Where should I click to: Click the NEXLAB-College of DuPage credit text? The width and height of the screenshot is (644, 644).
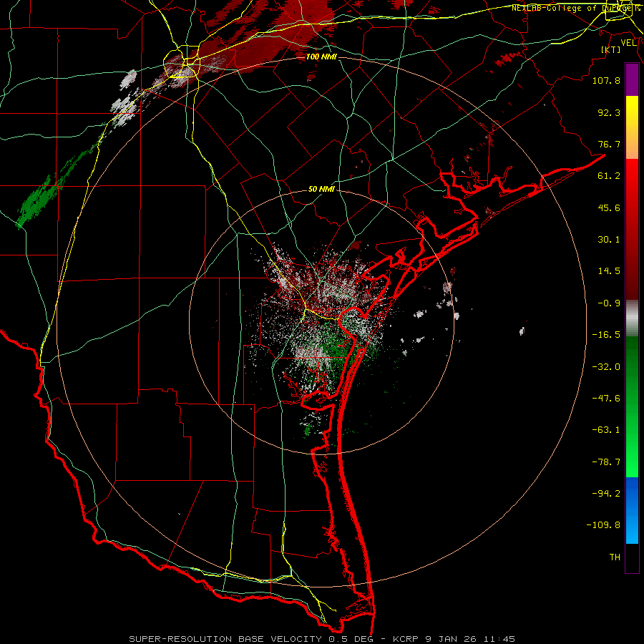coord(576,8)
